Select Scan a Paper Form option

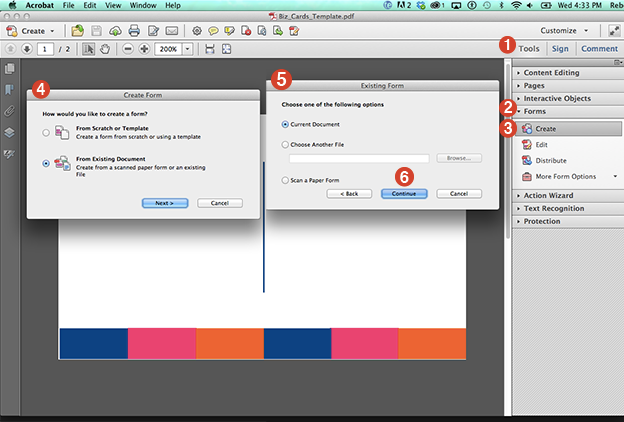tap(286, 180)
